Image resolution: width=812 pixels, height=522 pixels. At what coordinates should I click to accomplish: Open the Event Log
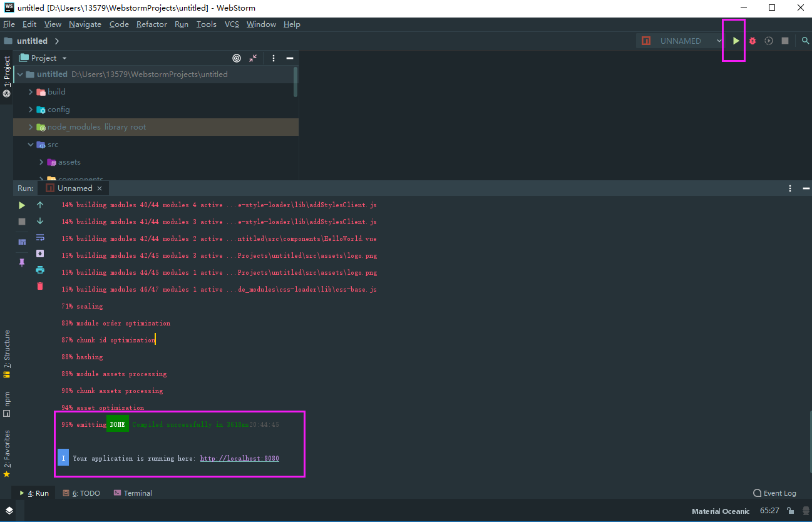click(x=774, y=493)
